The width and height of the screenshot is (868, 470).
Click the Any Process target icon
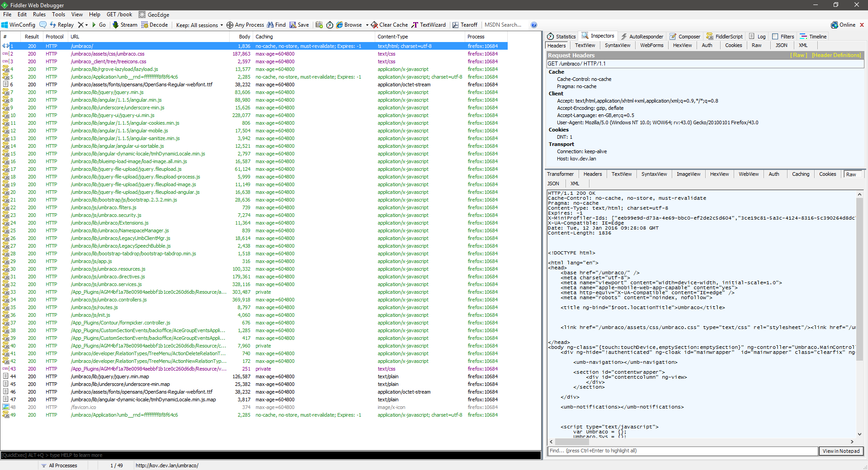point(230,25)
